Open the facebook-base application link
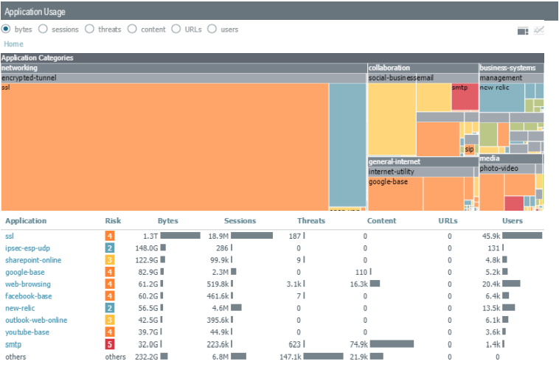The width and height of the screenshot is (559, 392). tap(28, 296)
